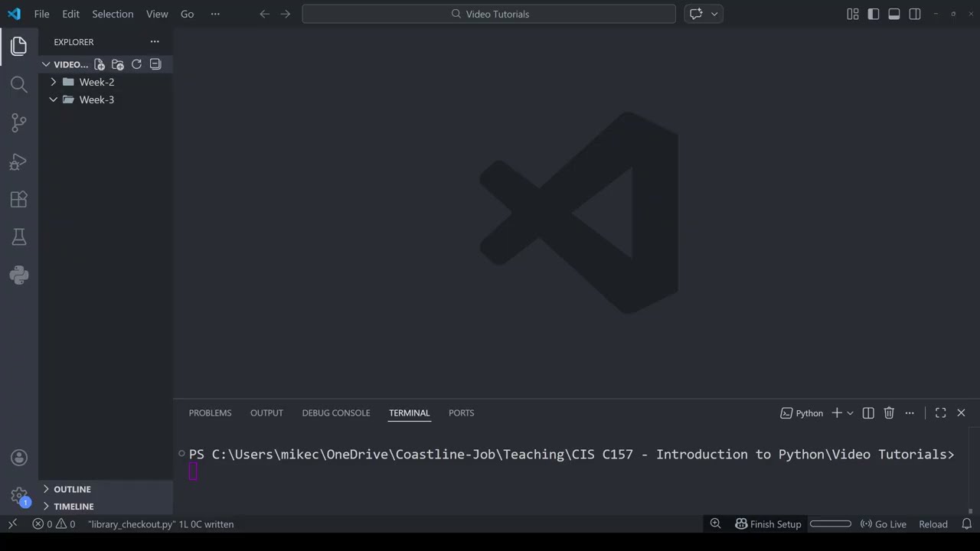Viewport: 980px width, 551px height.
Task: Click the library_checkout.py written status message
Action: (161, 524)
